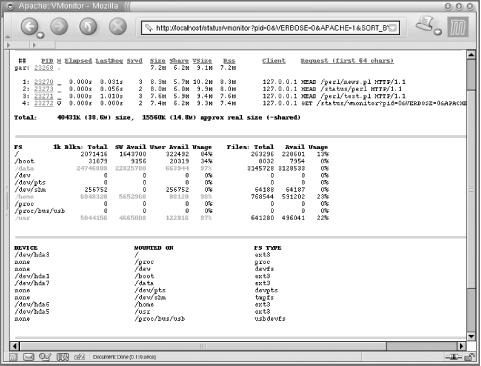
Task: Open process PID 23271 link
Action: (x=44, y=96)
